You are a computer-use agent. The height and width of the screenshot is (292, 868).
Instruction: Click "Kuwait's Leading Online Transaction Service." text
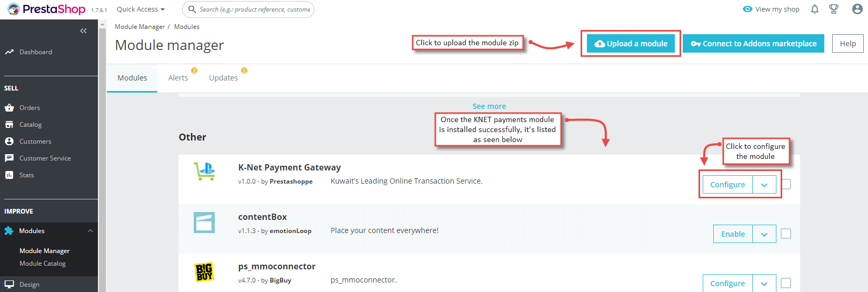(406, 181)
